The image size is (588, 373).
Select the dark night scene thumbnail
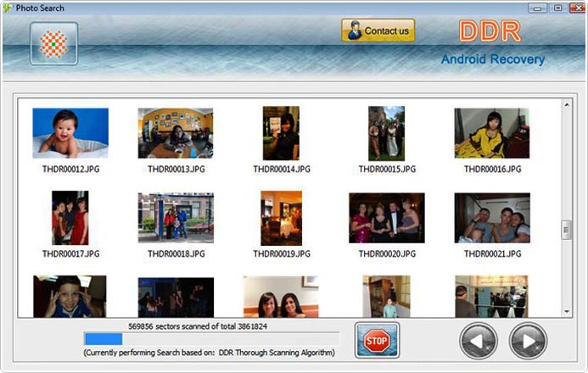pos(176,298)
